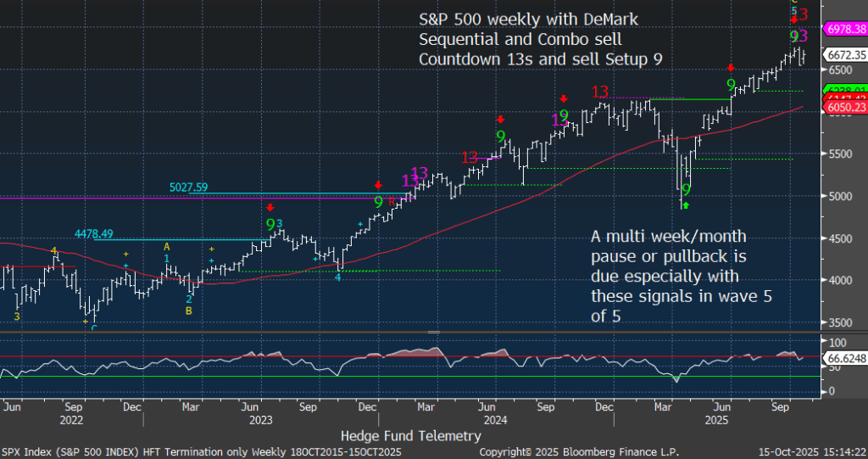Click the Hedge Fund Telemetry label

pyautogui.click(x=410, y=435)
